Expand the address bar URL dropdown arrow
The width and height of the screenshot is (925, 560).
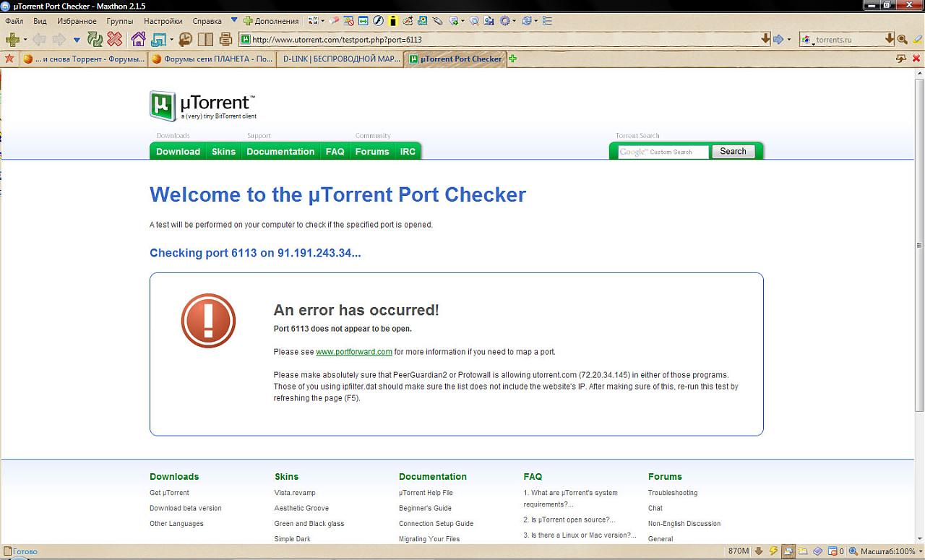(x=765, y=39)
